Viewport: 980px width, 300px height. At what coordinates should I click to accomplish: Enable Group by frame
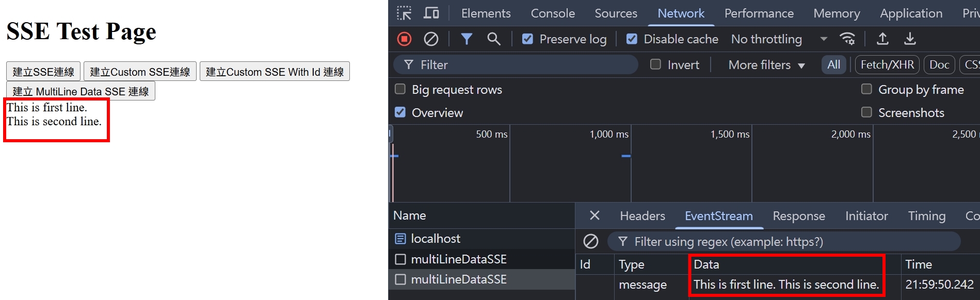click(x=866, y=89)
